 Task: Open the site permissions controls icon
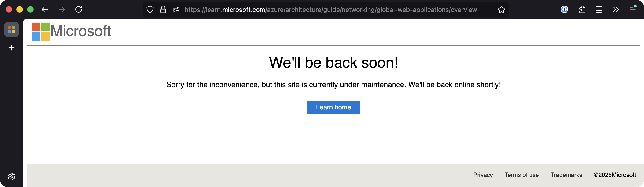pos(176,10)
